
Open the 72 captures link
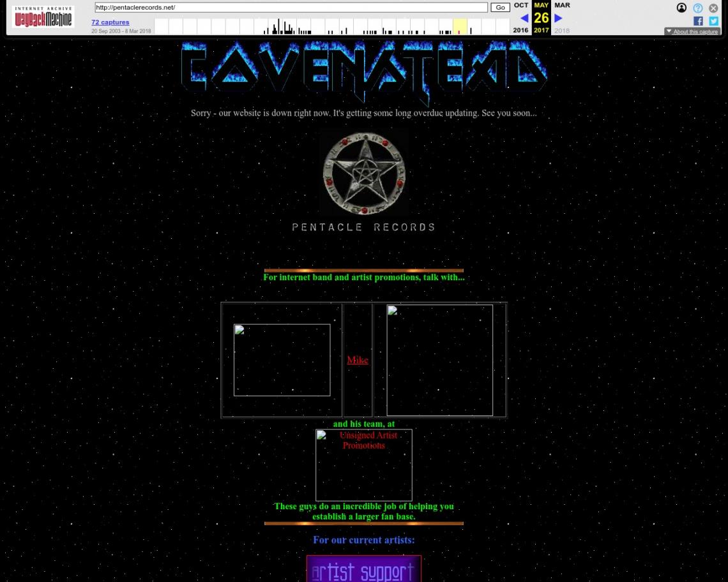tap(110, 22)
